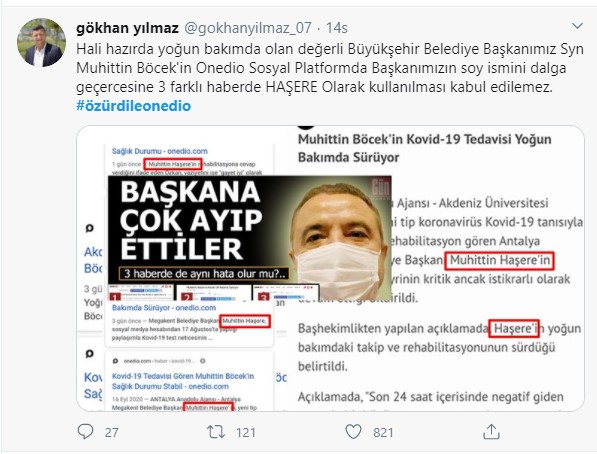Click the masked man's photo in the image
The image size is (597, 454).
click(x=341, y=240)
